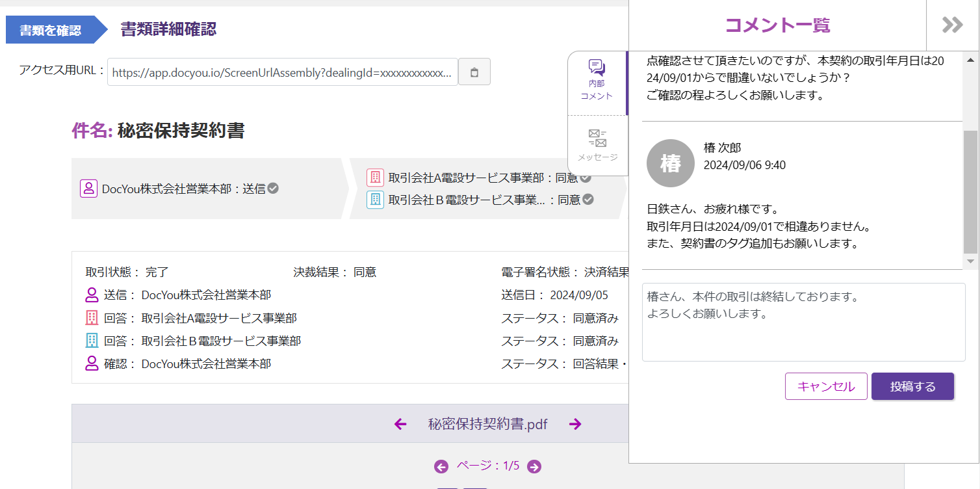Click the 椿 user avatar

point(670,163)
